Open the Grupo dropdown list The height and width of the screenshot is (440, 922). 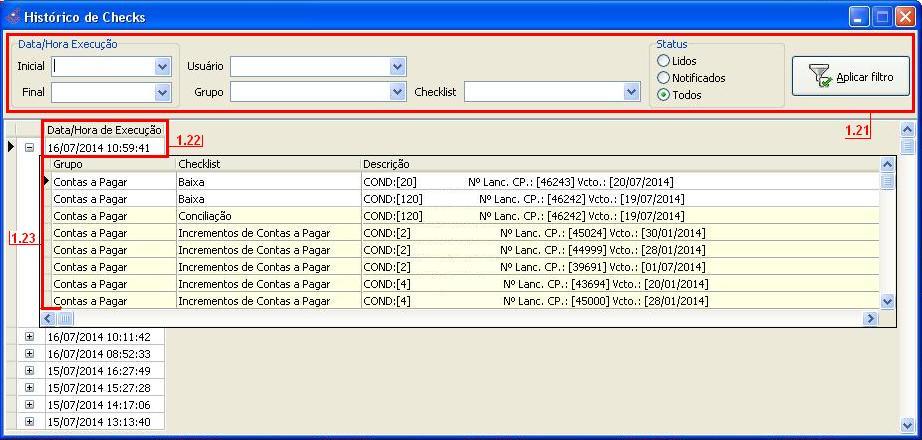[397, 92]
